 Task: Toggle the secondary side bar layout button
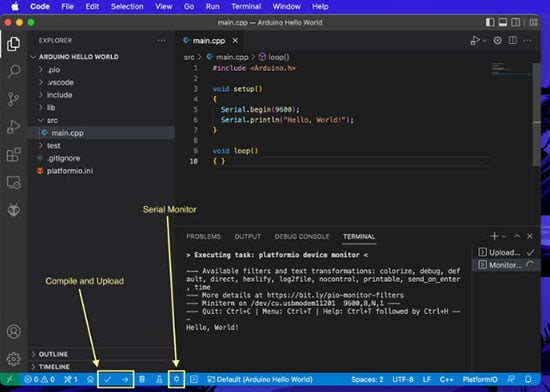tap(516, 22)
